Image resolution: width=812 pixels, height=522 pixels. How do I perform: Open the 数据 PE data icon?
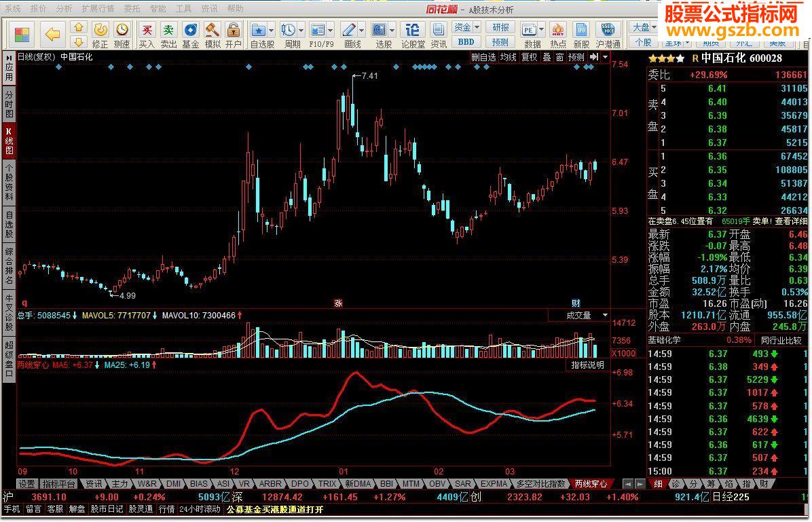tap(529, 30)
